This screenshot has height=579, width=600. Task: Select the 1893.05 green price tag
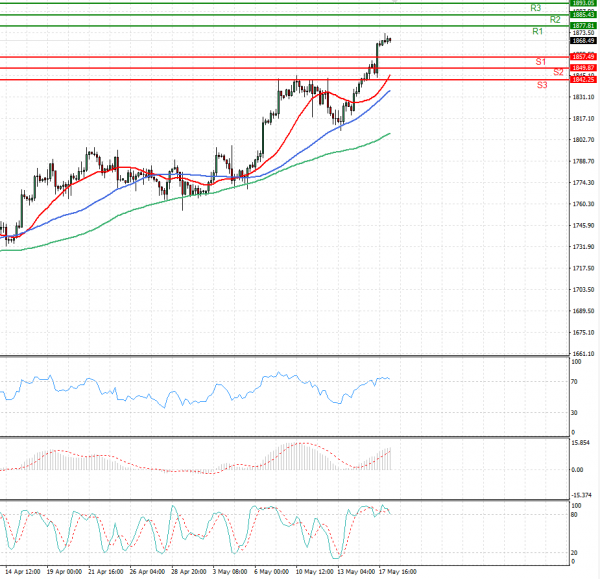click(x=583, y=3)
